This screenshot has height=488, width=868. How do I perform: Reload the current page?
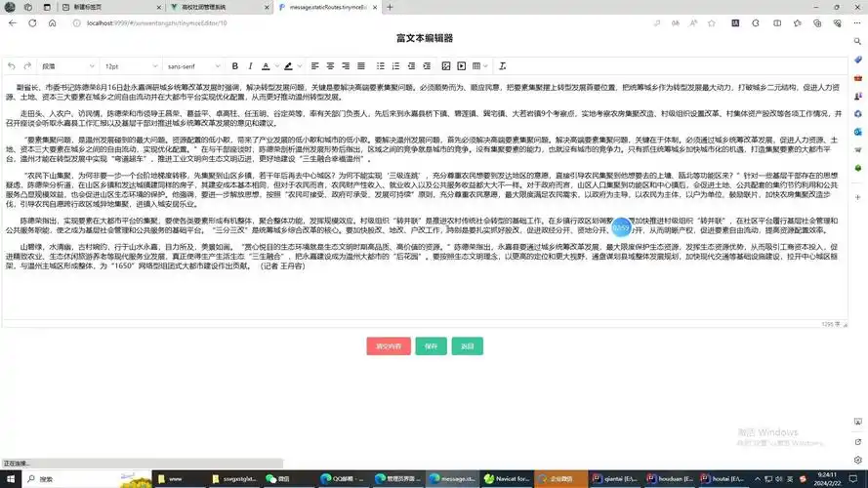(32, 23)
